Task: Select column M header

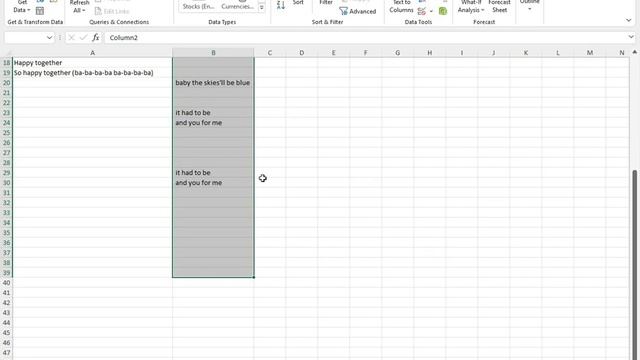Action: tap(590, 53)
